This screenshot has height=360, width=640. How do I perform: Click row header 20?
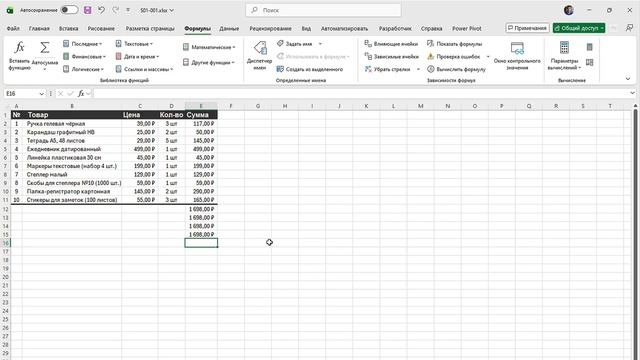tap(5, 277)
